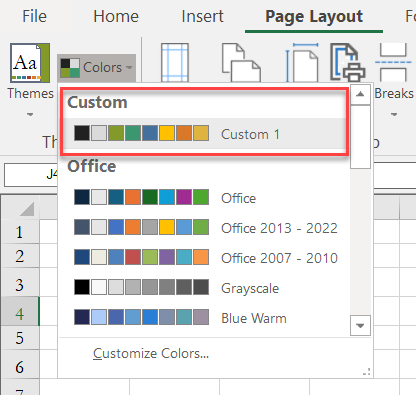
Task: Click the scroll down arrow in the color list
Action: point(360,326)
